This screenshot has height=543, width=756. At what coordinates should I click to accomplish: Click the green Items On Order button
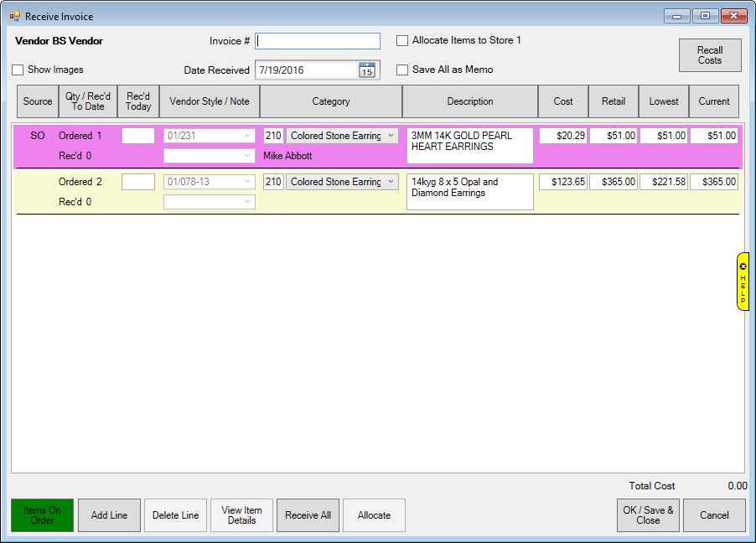[43, 515]
